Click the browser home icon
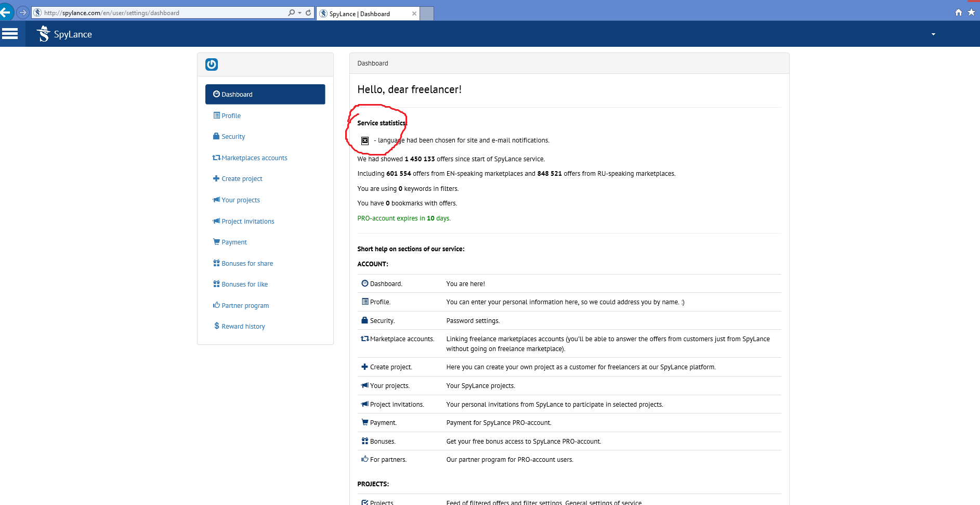Screen dimensions: 980x505 coord(958,12)
